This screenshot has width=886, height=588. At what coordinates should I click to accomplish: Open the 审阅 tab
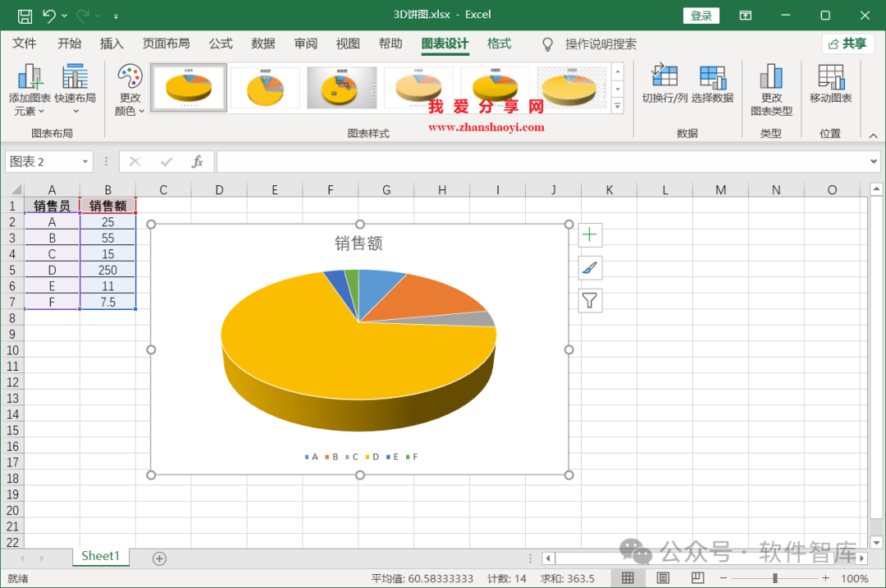[x=306, y=44]
